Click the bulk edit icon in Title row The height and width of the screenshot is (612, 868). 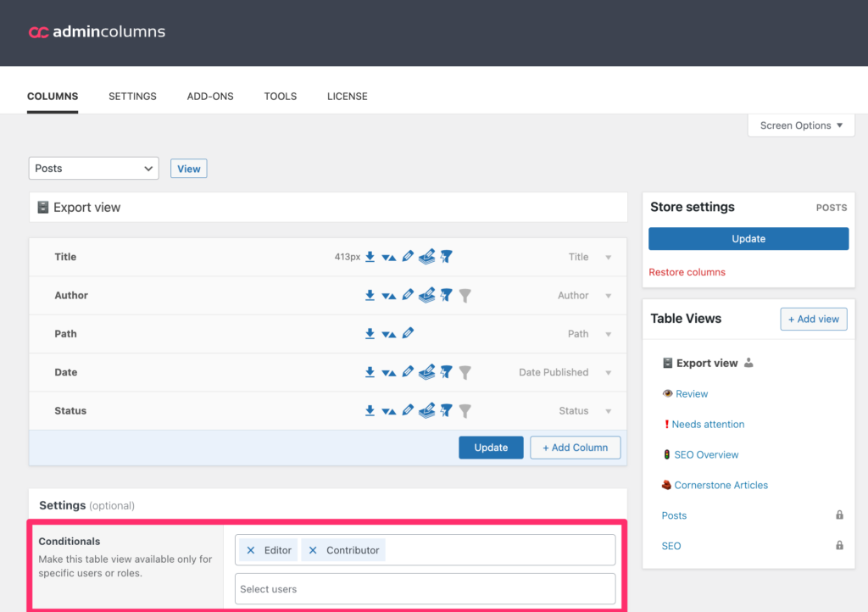(427, 256)
